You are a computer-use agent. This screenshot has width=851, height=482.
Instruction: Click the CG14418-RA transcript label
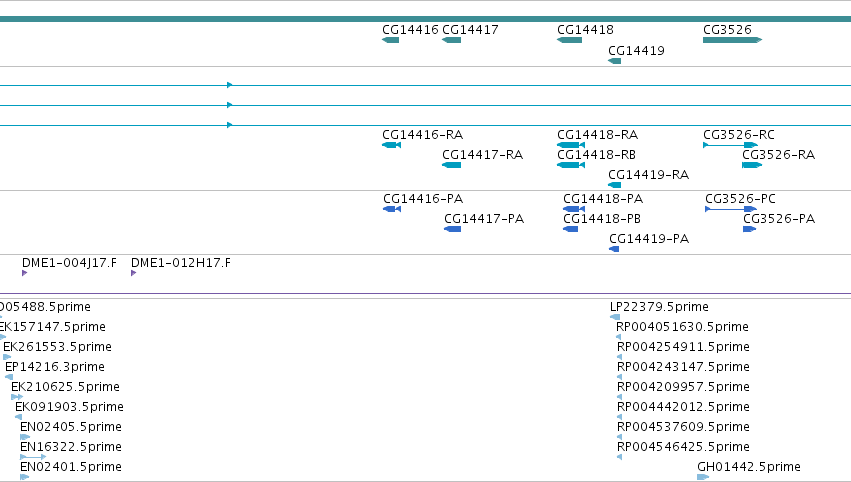[597, 135]
